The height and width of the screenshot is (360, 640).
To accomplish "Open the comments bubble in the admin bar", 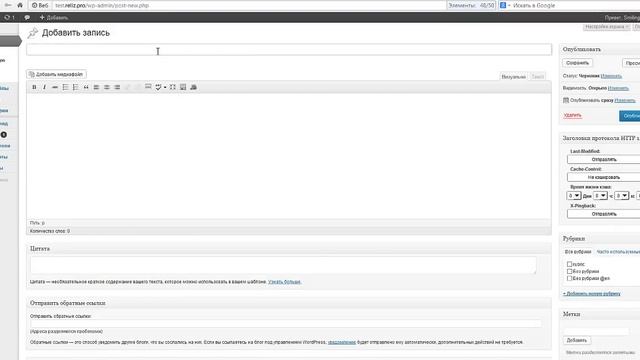I will tap(27, 17).
